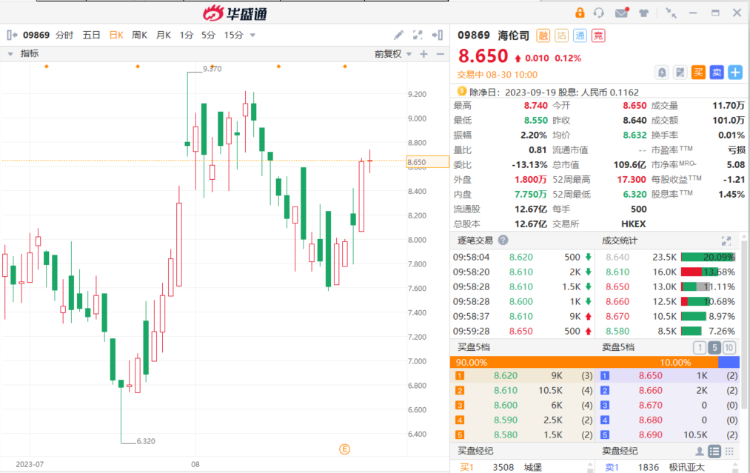Show 1-level order book depth

coord(699,348)
